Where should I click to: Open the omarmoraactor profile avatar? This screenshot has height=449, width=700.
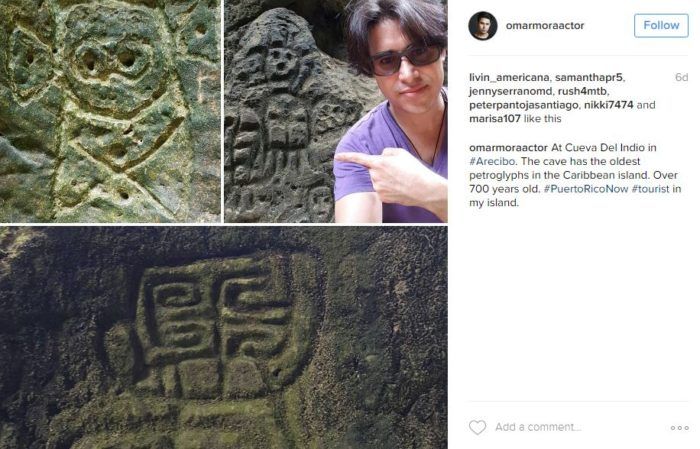tap(483, 26)
